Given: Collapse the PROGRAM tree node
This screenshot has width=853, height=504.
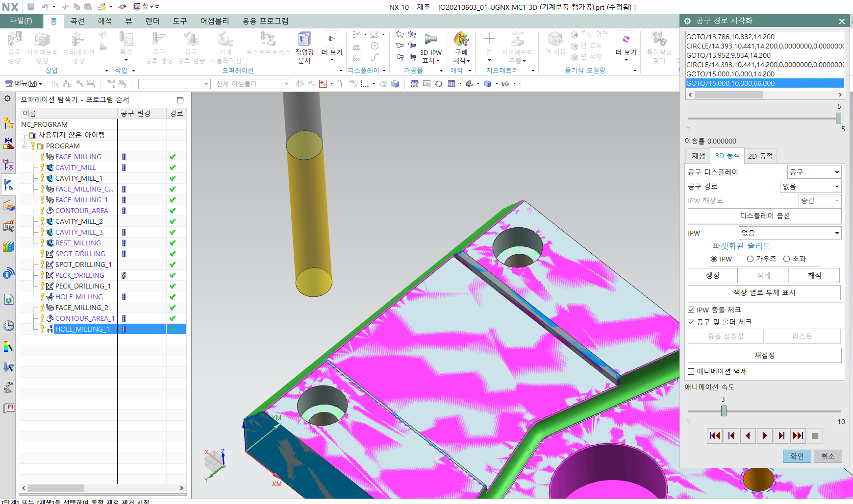Looking at the screenshot, I should [25, 146].
